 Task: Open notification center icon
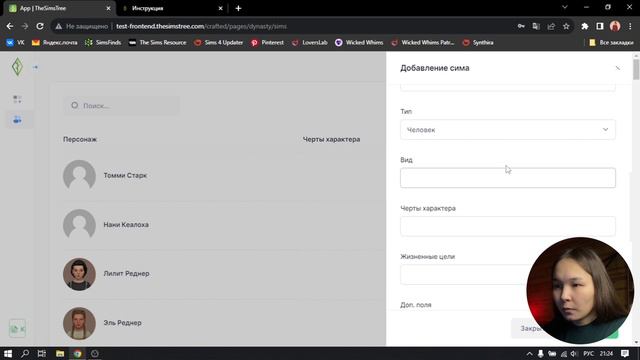click(x=625, y=353)
